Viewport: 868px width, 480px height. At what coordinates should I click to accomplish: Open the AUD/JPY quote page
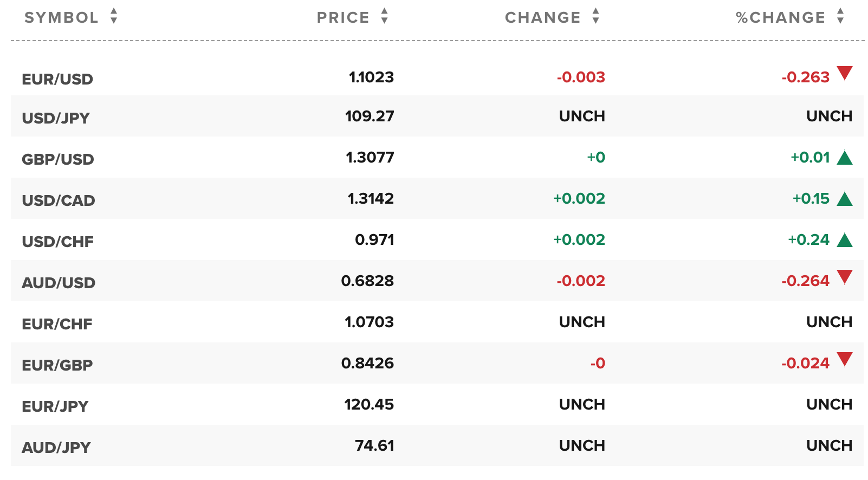tap(56, 447)
